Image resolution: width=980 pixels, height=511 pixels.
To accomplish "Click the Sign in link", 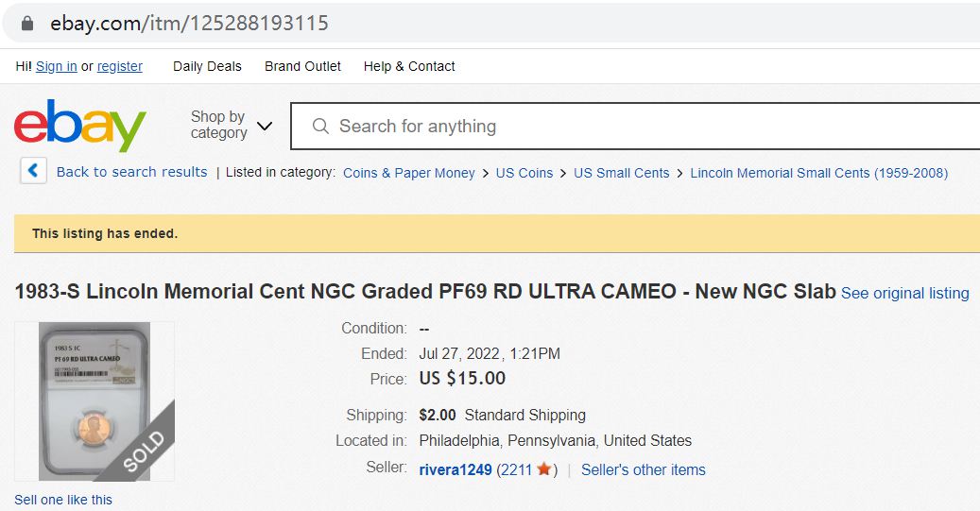I will (x=57, y=66).
